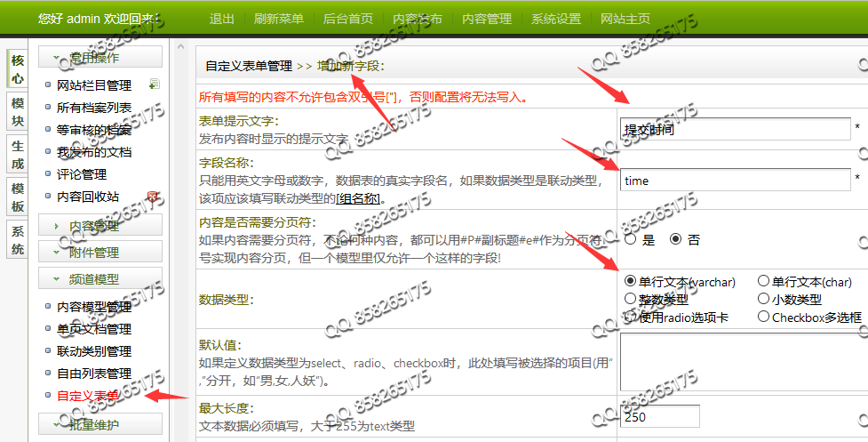The image size is (868, 442).
Task: Switch to the 系统 vertical tab
Action: tap(17, 240)
